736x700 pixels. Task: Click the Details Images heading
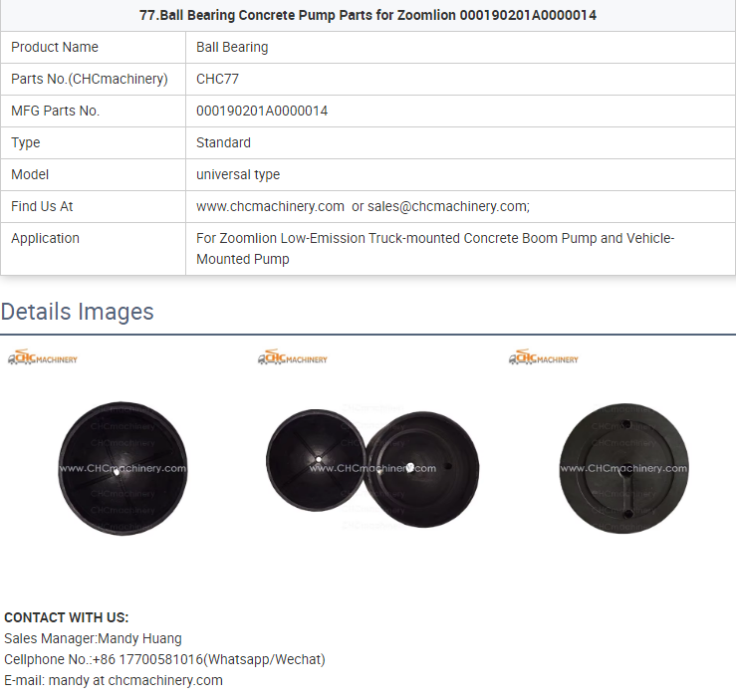(x=78, y=312)
